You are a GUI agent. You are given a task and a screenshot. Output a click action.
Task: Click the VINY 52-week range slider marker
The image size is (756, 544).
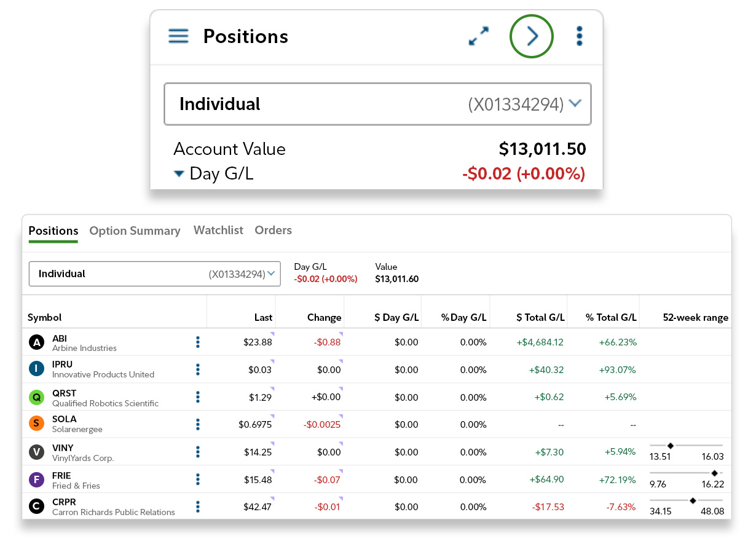pos(671,445)
